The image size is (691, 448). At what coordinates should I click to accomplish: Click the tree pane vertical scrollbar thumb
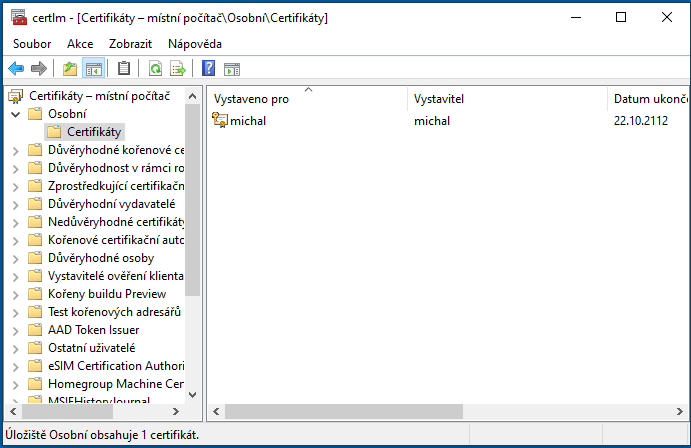point(193,200)
